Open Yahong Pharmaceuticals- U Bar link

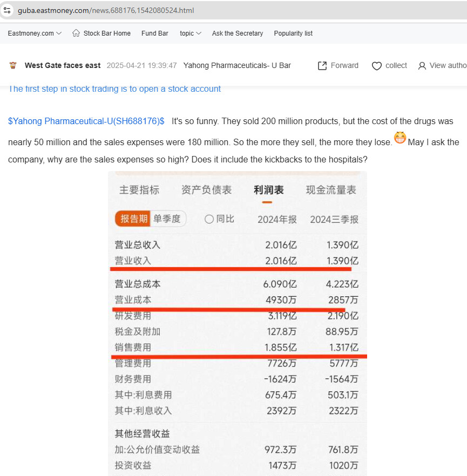[237, 65]
